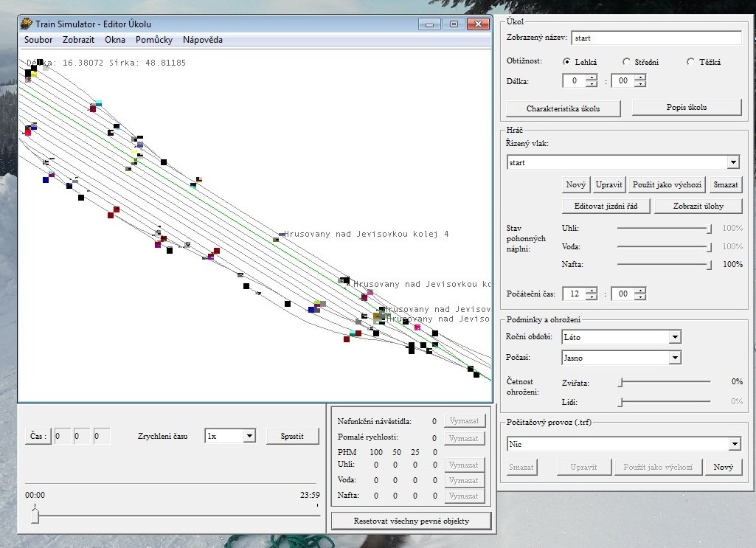Click the Train Simulator title bar icon
The width and height of the screenshot is (756, 548).
coord(27,24)
